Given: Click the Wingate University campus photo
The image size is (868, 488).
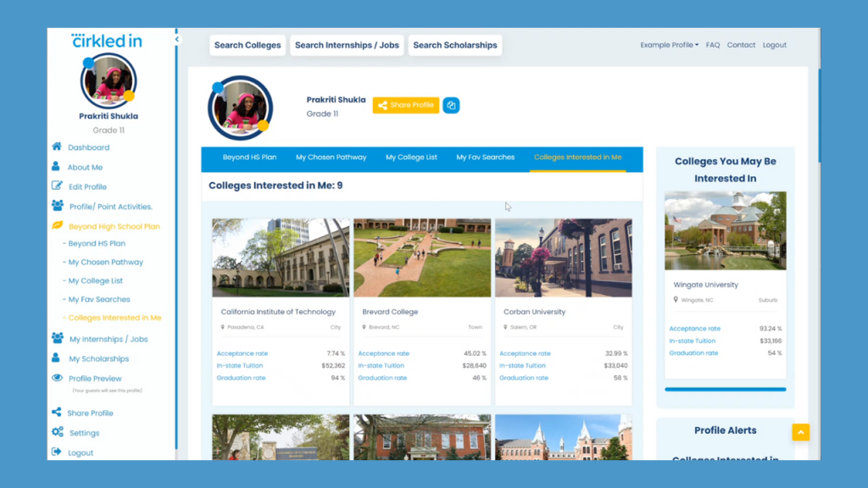Looking at the screenshot, I should tap(726, 230).
